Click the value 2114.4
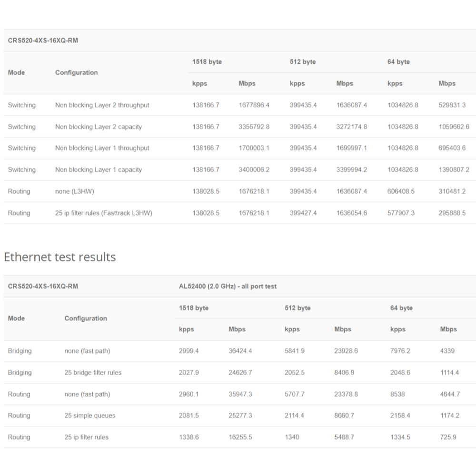 (x=294, y=416)
